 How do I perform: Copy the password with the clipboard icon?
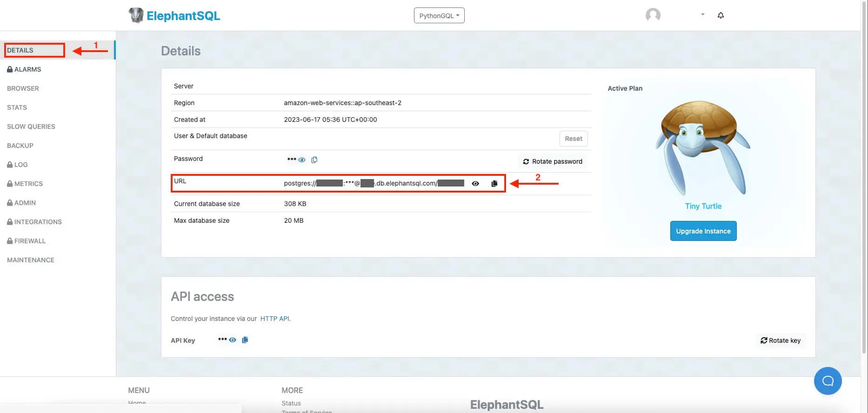(314, 160)
